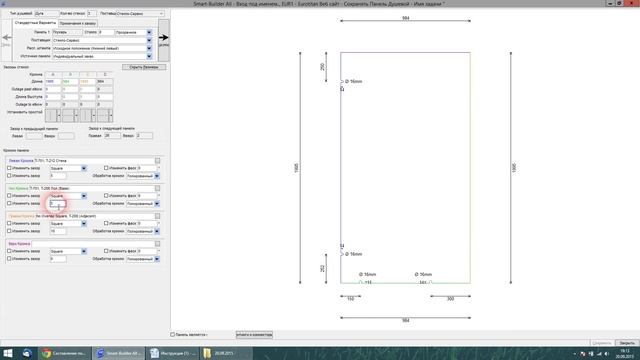The height and width of the screenshot is (360, 640).
Task: Click the clock in the system tray
Action: point(625,353)
